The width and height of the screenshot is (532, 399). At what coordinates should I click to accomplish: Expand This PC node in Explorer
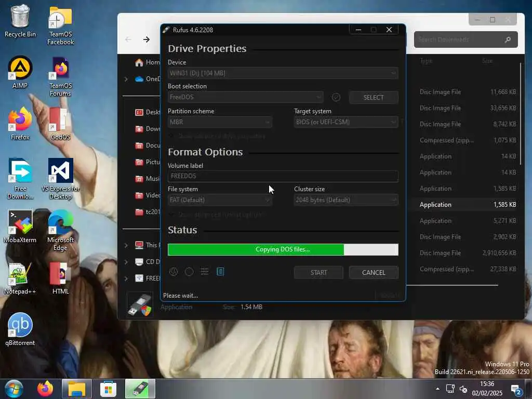(126, 245)
